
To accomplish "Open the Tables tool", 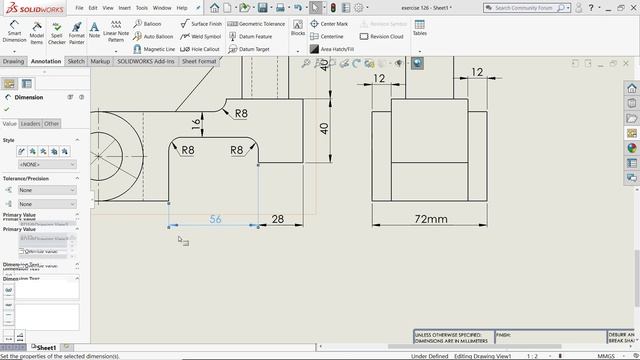I will 420,28.
